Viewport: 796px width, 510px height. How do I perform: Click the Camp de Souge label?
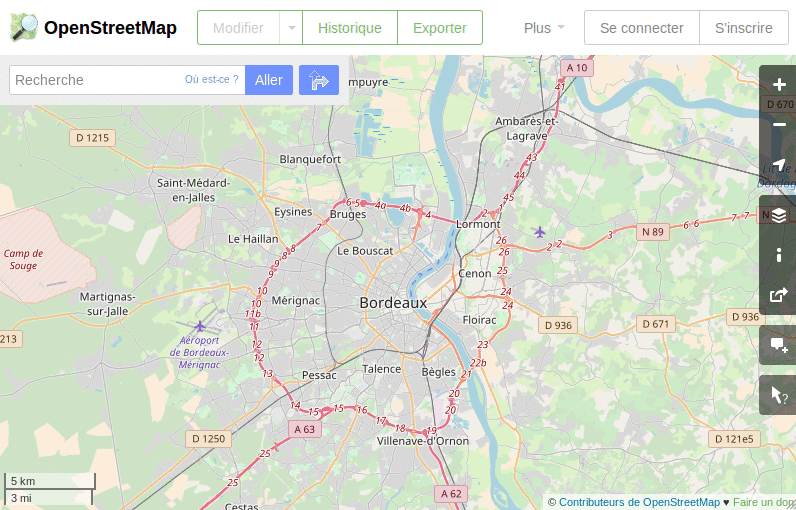click(x=23, y=259)
